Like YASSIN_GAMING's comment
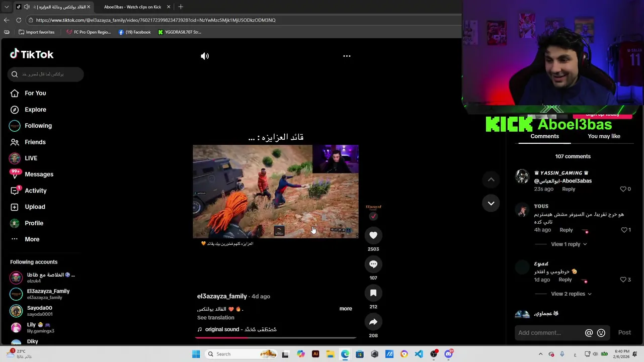 (x=623, y=189)
